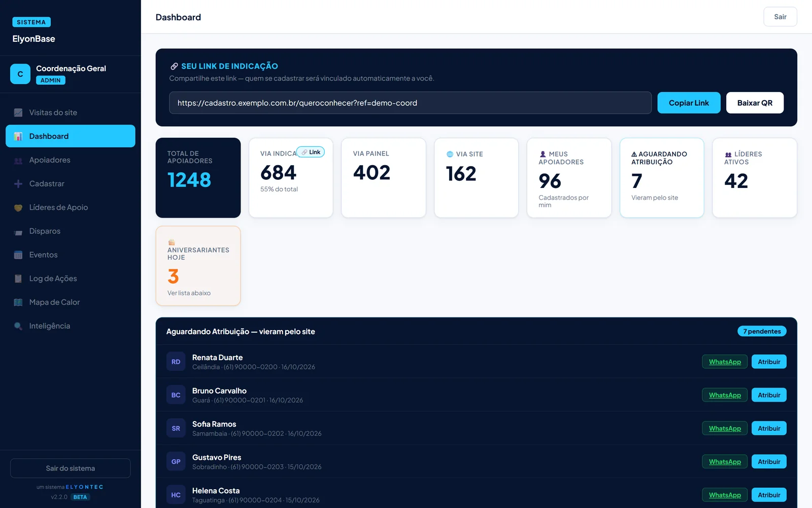
Task: Click the Sair button at top right
Action: (780, 17)
